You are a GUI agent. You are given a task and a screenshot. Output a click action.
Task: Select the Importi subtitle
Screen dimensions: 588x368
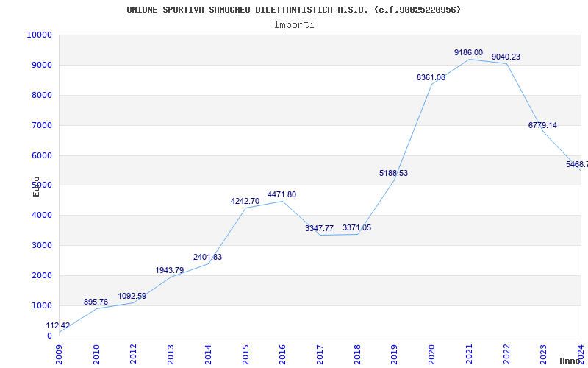click(294, 25)
